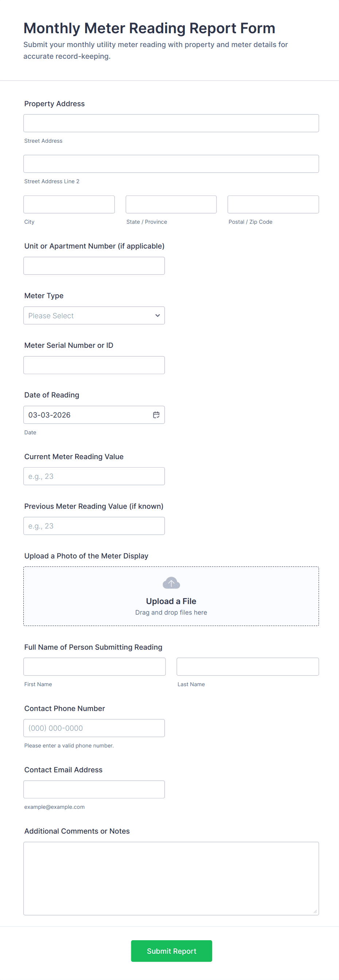Viewport: 339px width, 980px height.
Task: Select the First Name input field
Action: (x=94, y=666)
